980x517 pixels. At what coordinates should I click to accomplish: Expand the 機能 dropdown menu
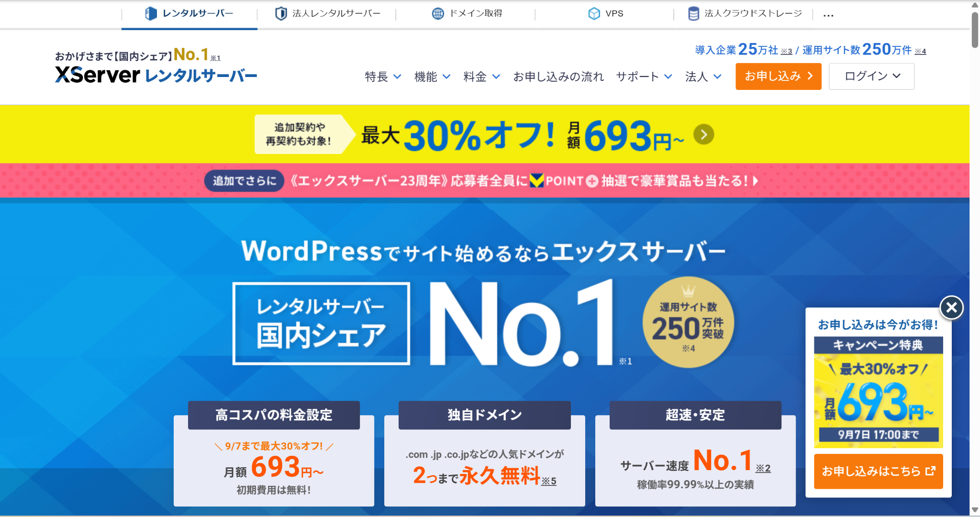click(x=432, y=77)
